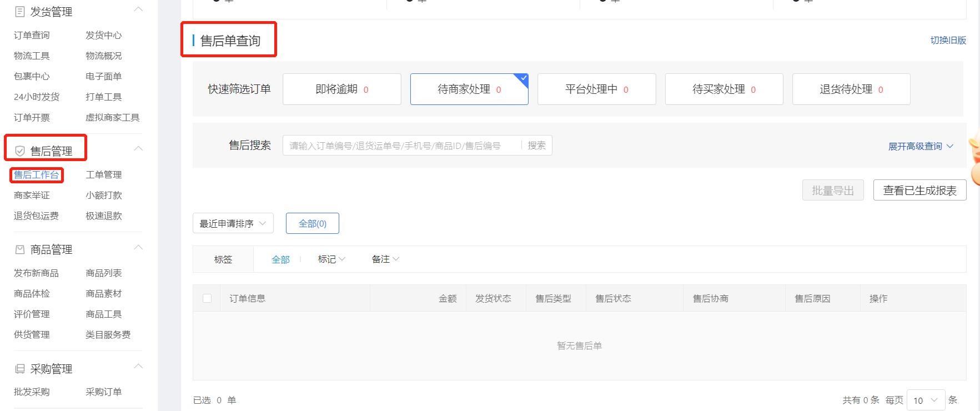
Task: Click the 售后搜索 input field
Action: (x=402, y=146)
